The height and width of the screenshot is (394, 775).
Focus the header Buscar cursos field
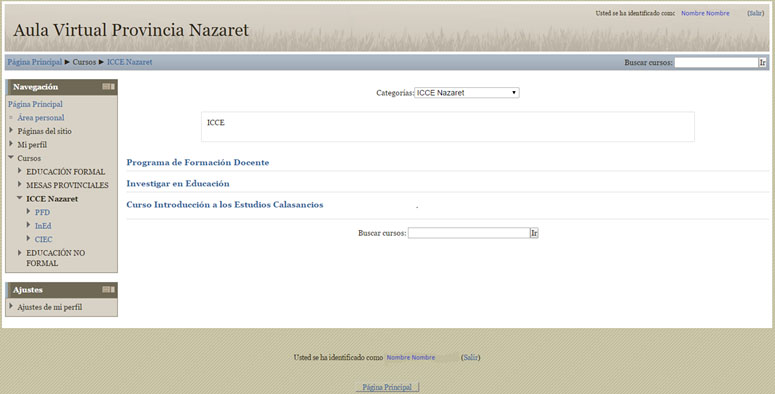tap(716, 62)
